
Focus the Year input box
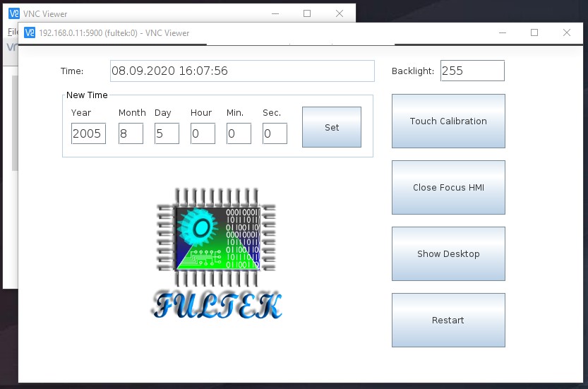pos(88,133)
